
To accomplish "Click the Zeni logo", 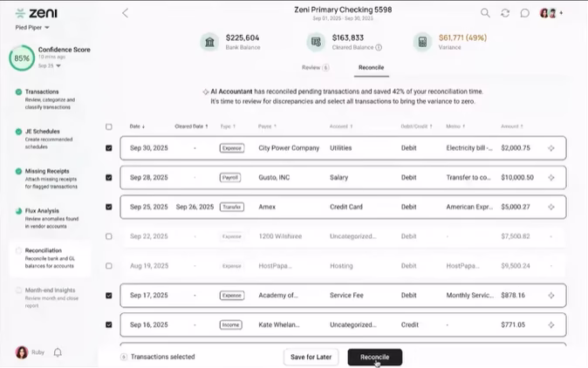I will pos(37,13).
